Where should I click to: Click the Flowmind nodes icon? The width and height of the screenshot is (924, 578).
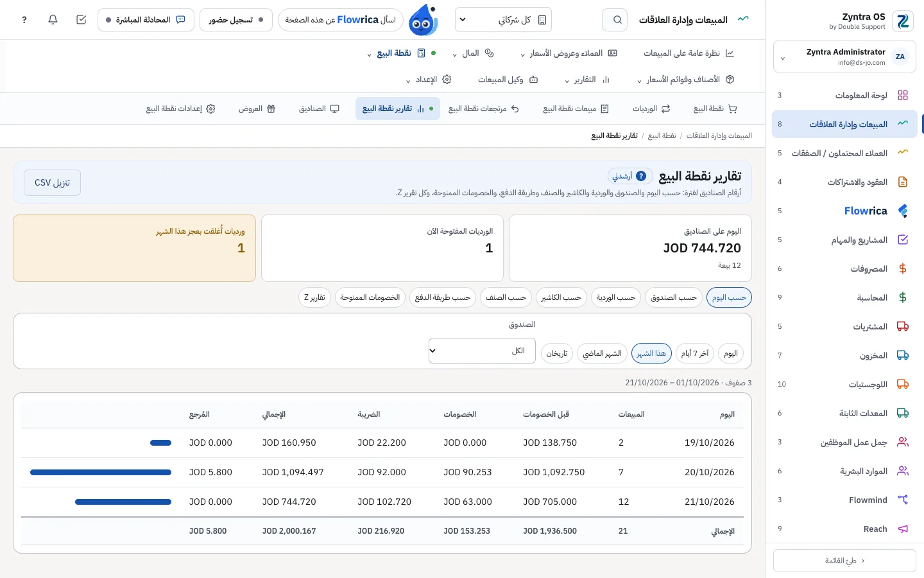[903, 500]
